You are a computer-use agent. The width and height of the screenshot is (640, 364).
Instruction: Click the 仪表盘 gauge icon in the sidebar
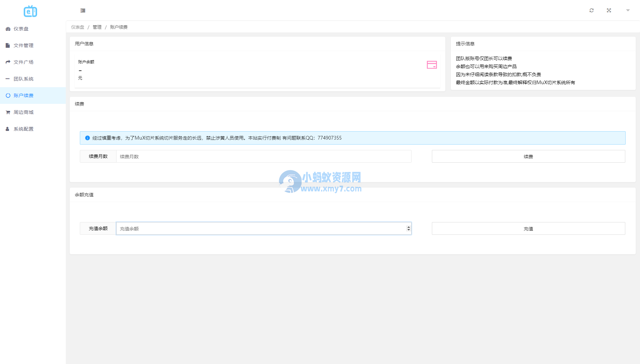(8, 29)
